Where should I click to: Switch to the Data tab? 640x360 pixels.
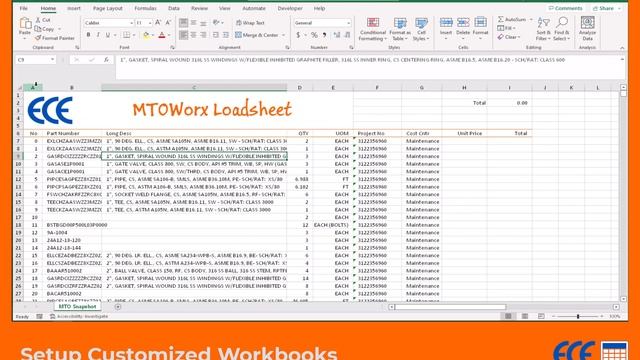point(174,8)
